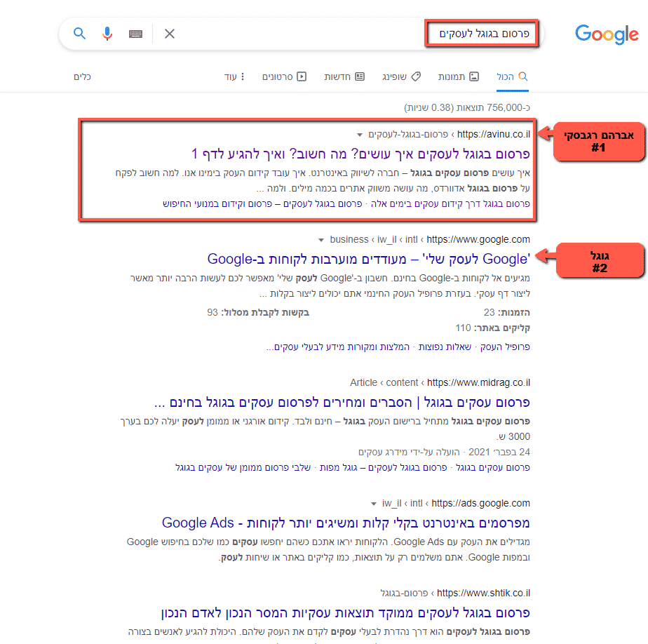This screenshot has height=644, width=648.
Task: Click the shopping tab tag icon
Action: click(x=416, y=76)
